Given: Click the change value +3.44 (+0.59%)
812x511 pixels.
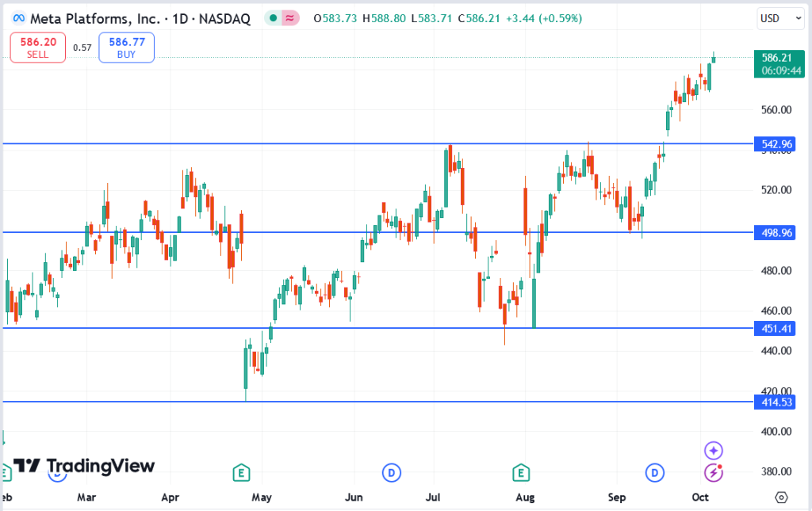Looking at the screenshot, I should point(544,19).
